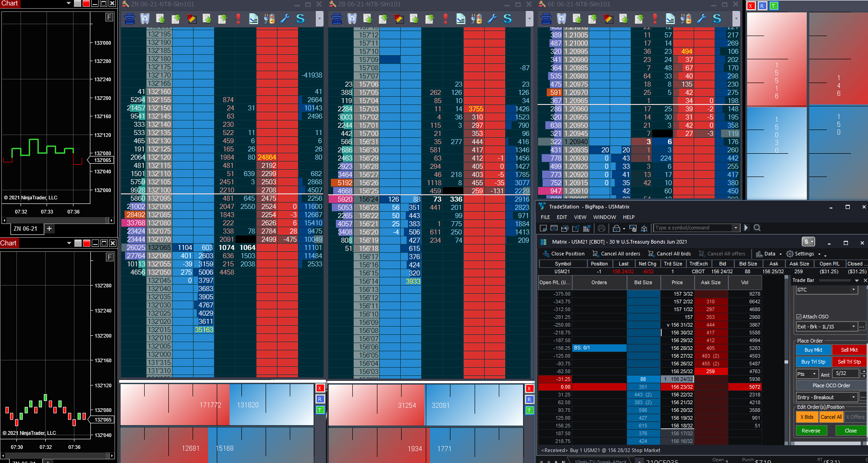Screen dimensions: 868x463
Task: Click the eraser page icon in ZB toolbar
Action: point(461,19)
